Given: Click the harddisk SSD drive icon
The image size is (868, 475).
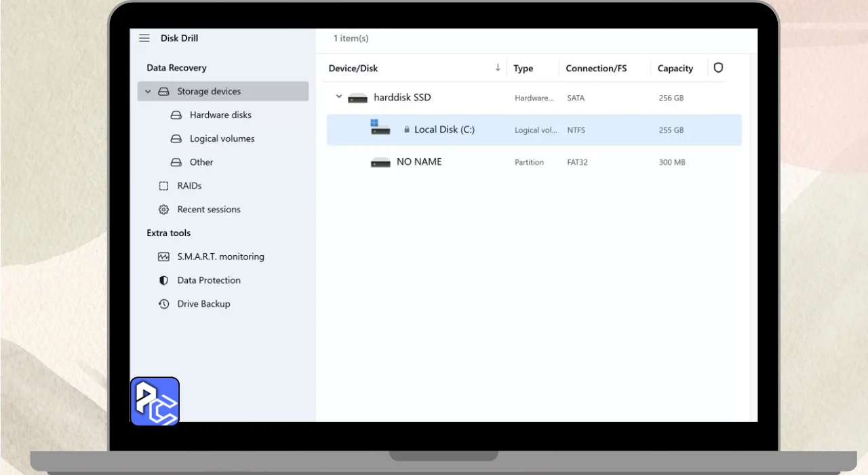Looking at the screenshot, I should (357, 98).
